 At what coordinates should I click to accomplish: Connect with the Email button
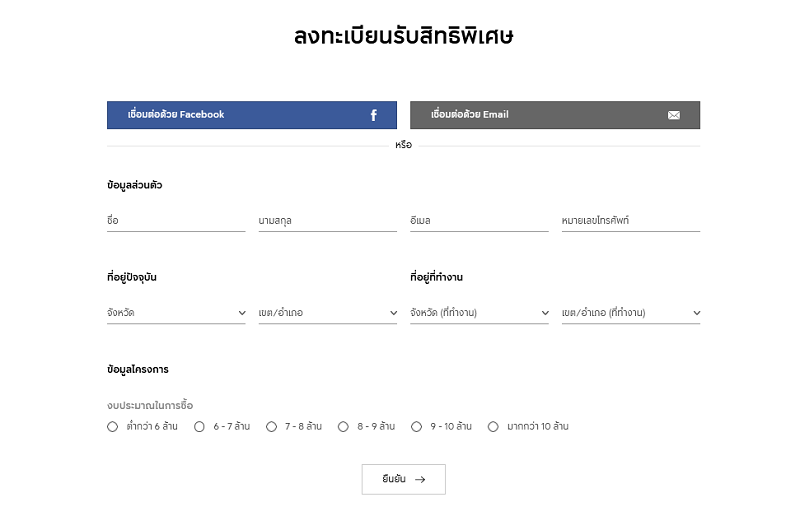point(555,115)
